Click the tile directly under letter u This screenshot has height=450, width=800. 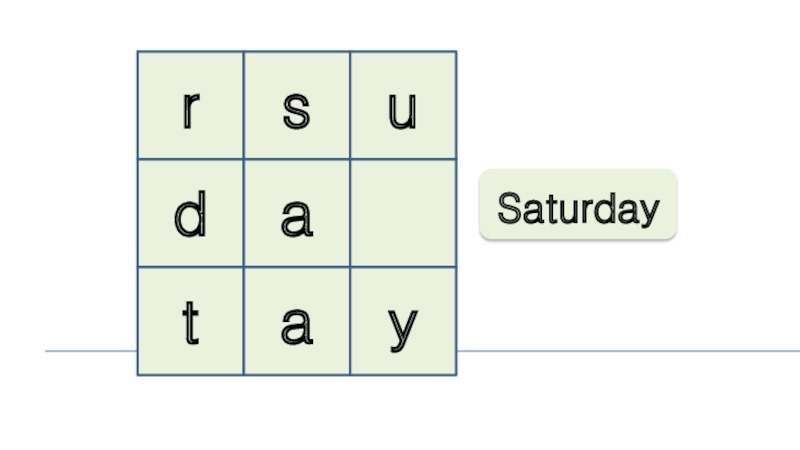[403, 213]
